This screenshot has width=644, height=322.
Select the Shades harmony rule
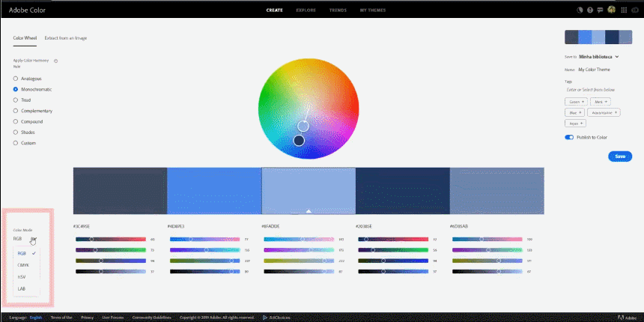[16, 133]
